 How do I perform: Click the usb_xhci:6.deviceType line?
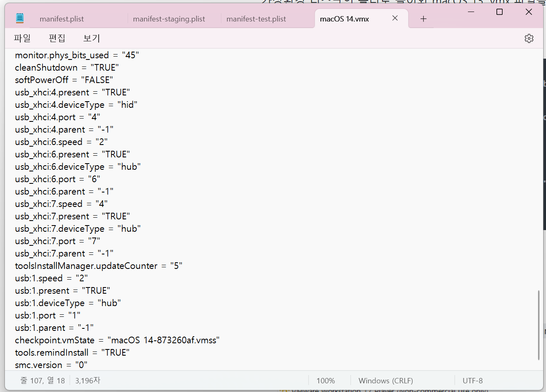tap(78, 167)
